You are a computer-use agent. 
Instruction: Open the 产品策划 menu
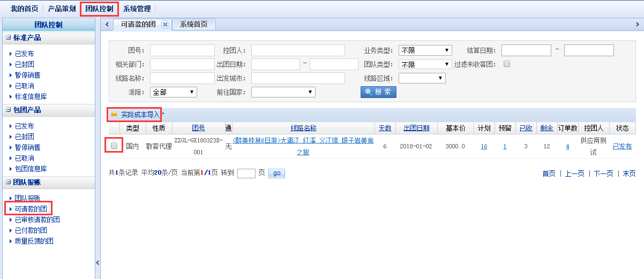(62, 9)
